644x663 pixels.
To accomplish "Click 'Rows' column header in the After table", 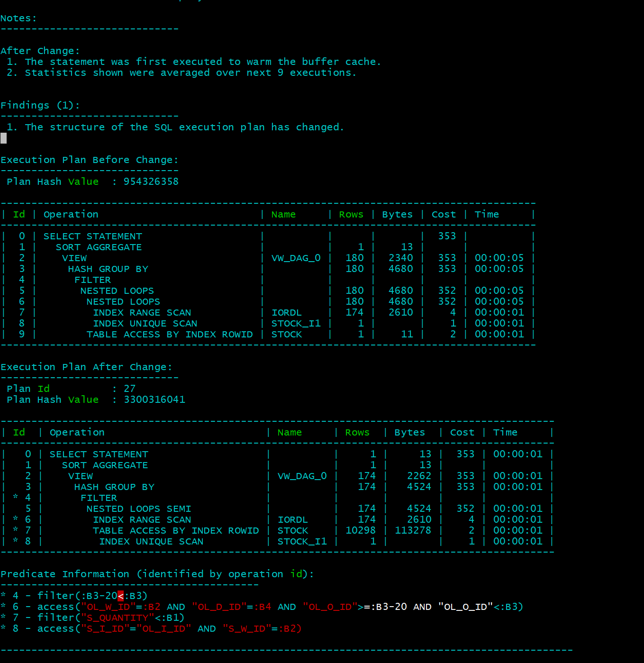I will coord(357,433).
